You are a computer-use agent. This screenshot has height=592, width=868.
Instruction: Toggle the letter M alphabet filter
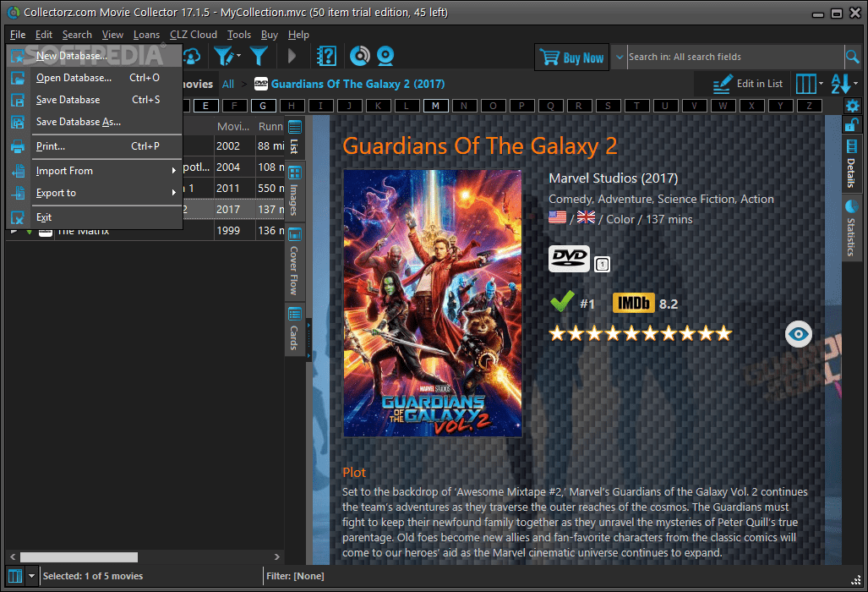click(x=435, y=105)
